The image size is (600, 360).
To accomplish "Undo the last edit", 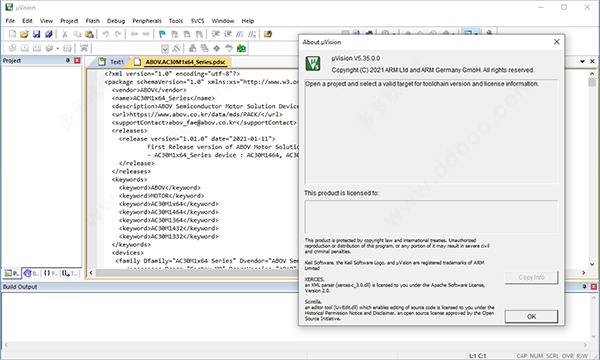I will tap(105, 34).
